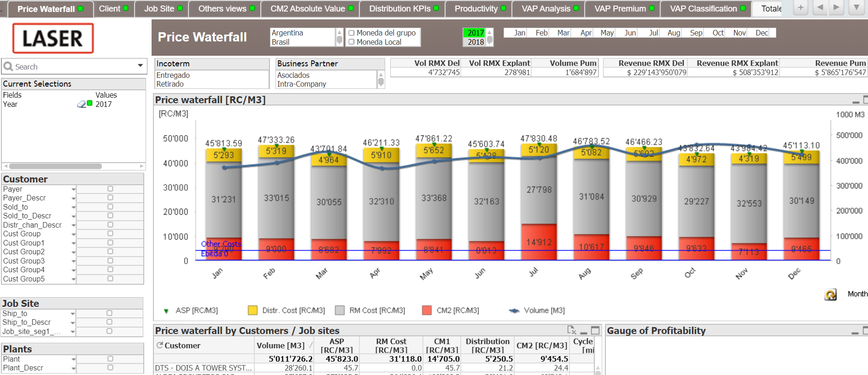
Task: Click the eraser icon to clear Year selection
Action: [x=81, y=104]
